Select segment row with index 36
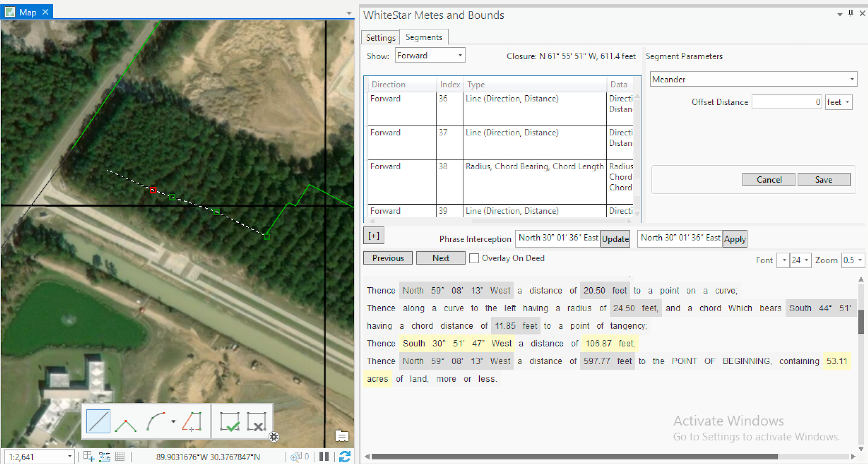 click(501, 108)
